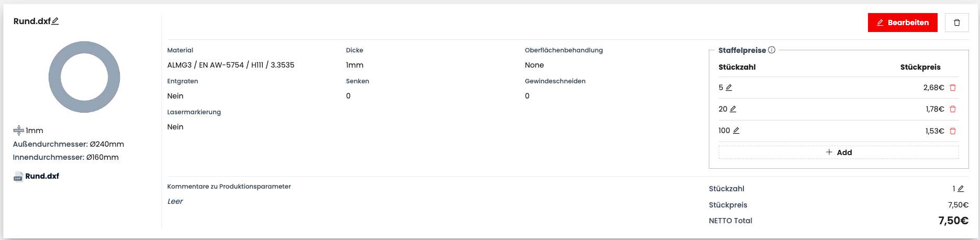The width and height of the screenshot is (980, 240).
Task: Select the material value ALMG3 / EN AW-5754
Action: pos(230,65)
